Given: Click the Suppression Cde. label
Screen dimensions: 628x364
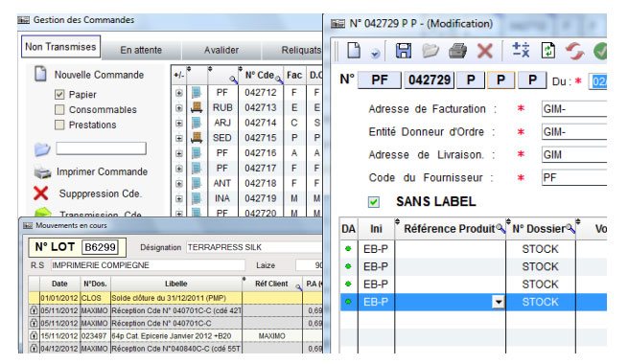Looking at the screenshot, I should (x=101, y=193).
